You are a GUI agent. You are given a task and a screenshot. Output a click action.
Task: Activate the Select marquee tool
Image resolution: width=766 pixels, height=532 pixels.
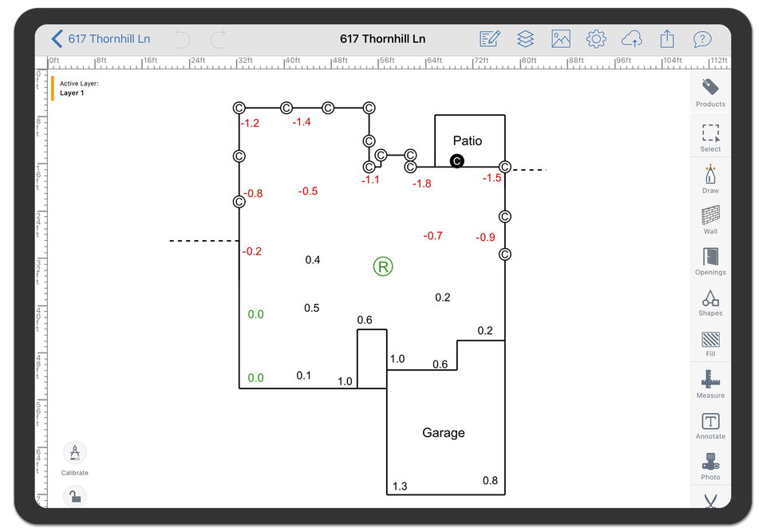[x=710, y=136]
